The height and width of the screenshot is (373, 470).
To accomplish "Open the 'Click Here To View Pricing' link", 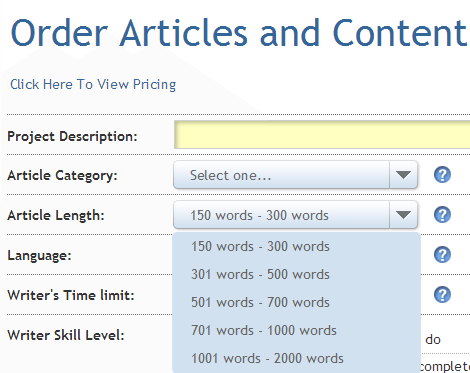I will [93, 85].
